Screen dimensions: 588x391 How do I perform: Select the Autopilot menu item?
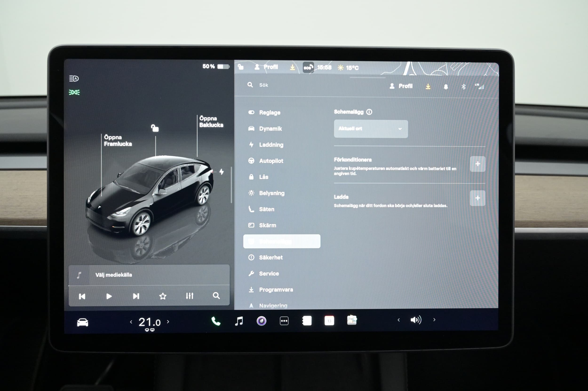[x=271, y=161]
